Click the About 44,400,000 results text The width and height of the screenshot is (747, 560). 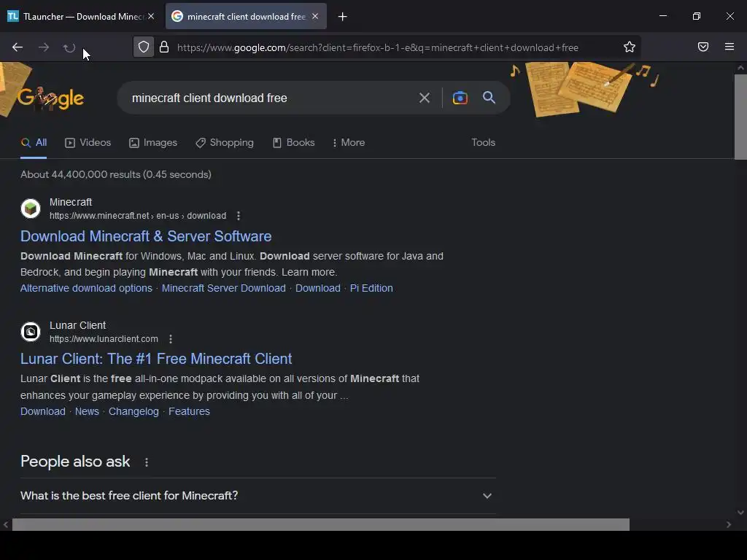116,175
